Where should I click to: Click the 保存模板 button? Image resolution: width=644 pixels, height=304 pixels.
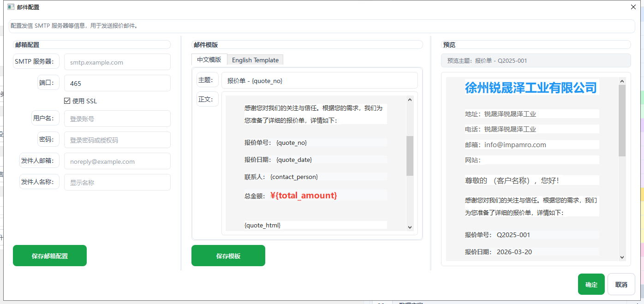click(x=228, y=256)
